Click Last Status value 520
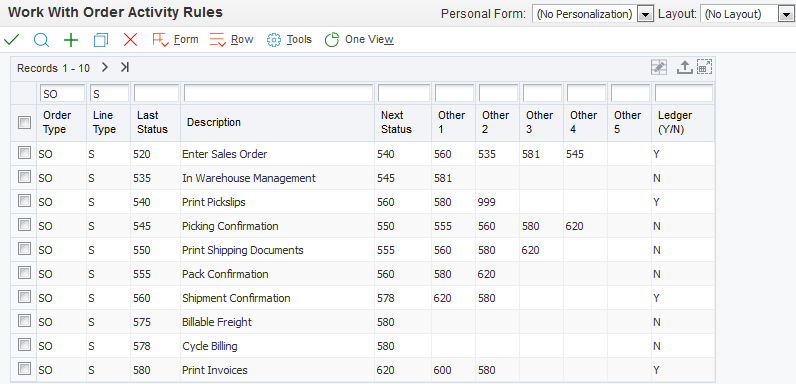The width and height of the screenshot is (796, 384). pos(142,154)
